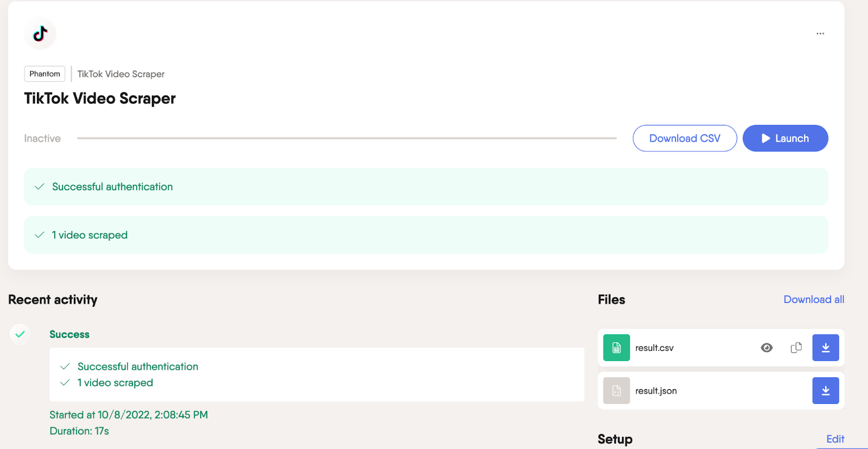Screen dimensions: 868x449
Task: Click the result.csv file name
Action: pyautogui.click(x=654, y=348)
